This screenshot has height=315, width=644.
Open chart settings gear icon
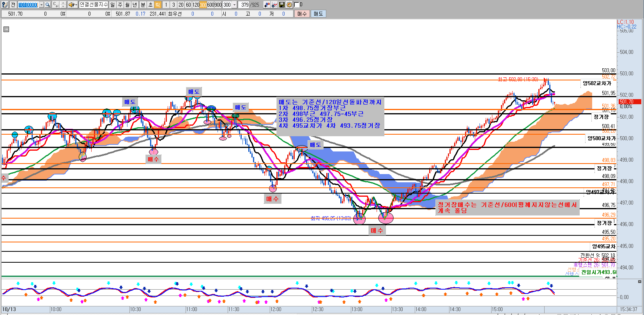click(289, 5)
